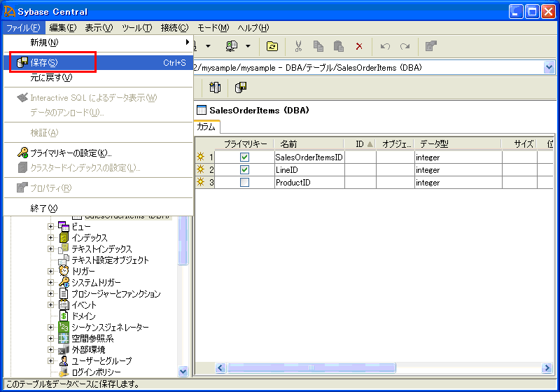Expand the ビュー (Views) tree node
Image resolution: width=560 pixels, height=392 pixels.
(x=50, y=226)
